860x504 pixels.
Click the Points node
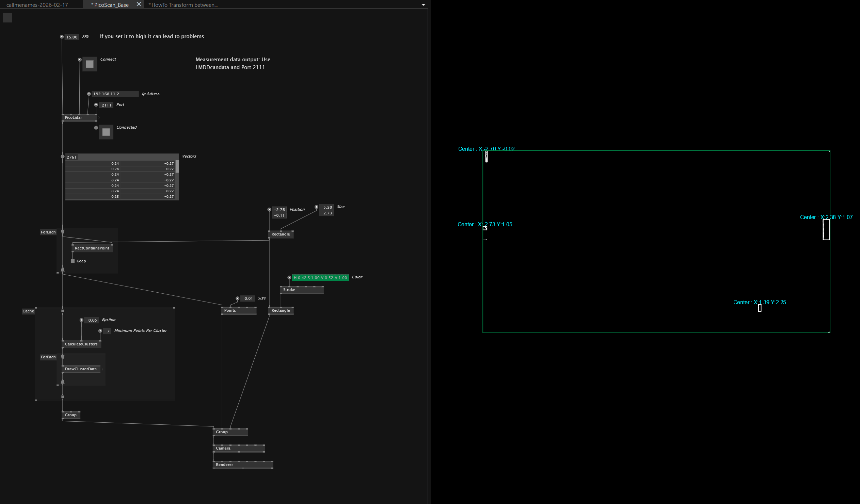pos(230,310)
